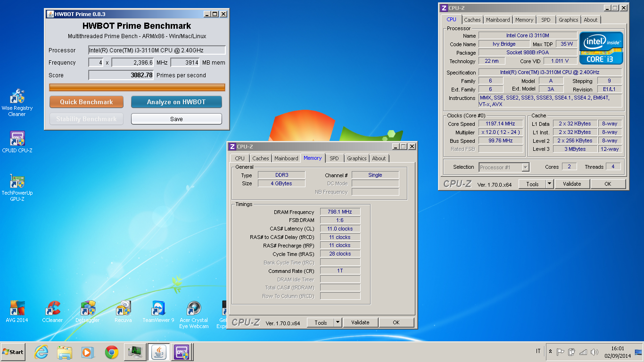This screenshot has height=362, width=644.
Task: Click the power plug battery tray icon
Action: [572, 352]
